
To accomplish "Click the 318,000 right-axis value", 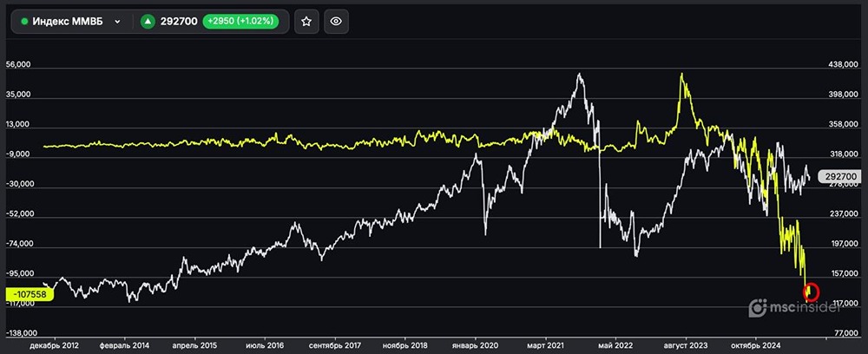I will [x=843, y=154].
